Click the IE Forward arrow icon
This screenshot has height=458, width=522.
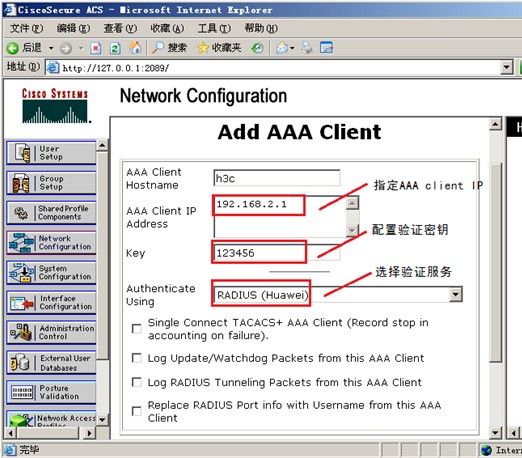pos(66,48)
